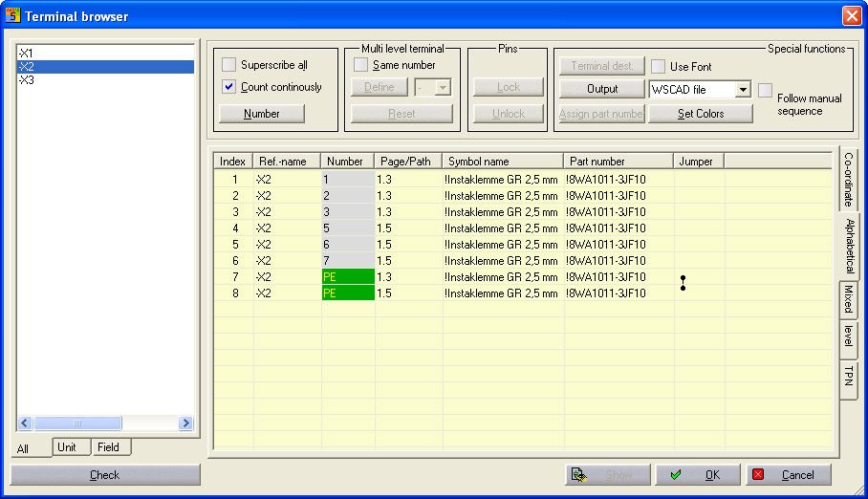Click the Check button
Screen dimensions: 868x499
(104, 475)
